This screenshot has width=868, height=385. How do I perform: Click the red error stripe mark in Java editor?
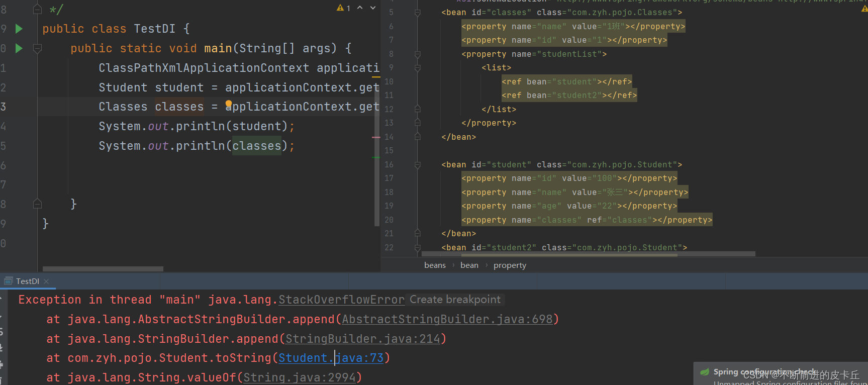(x=376, y=137)
